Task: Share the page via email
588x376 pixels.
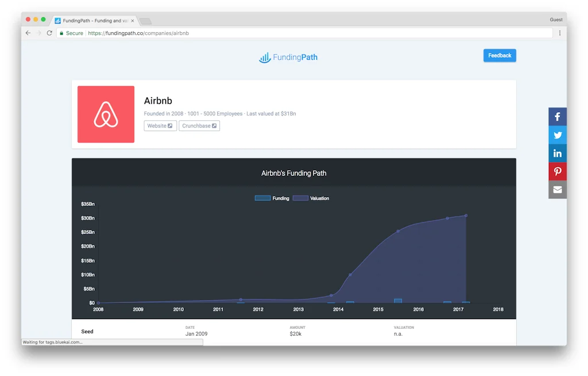Action: click(x=557, y=190)
